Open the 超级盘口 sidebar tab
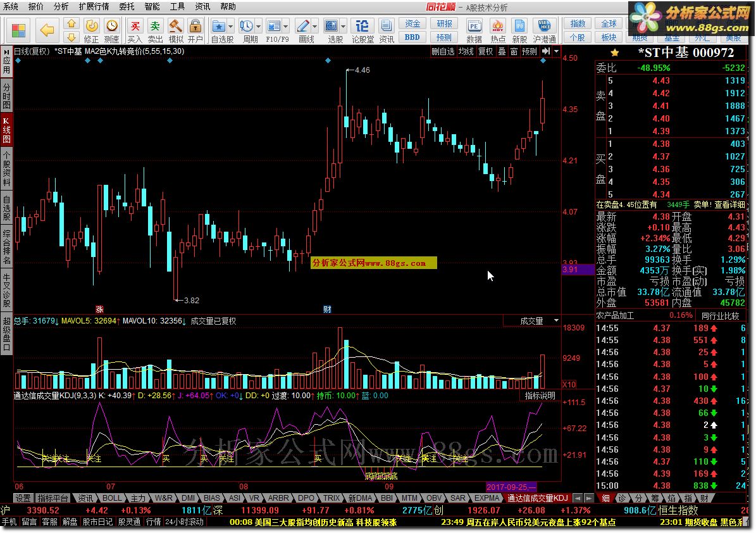The height and width of the screenshot is (533, 756). [6, 334]
